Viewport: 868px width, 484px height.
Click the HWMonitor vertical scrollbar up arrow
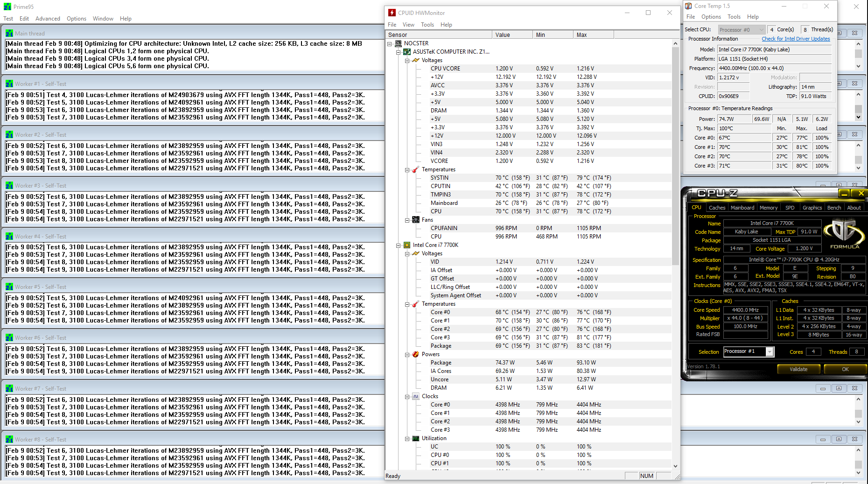(x=675, y=43)
